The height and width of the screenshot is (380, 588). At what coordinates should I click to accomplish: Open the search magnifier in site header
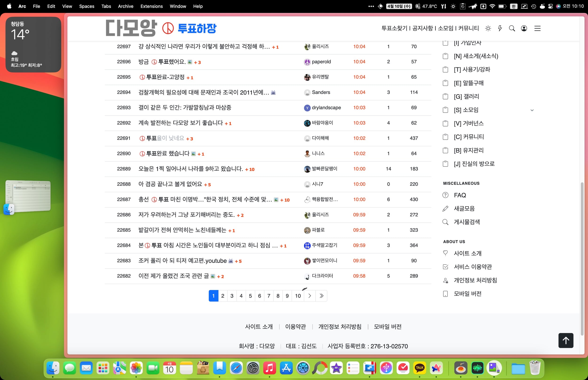[x=512, y=28]
